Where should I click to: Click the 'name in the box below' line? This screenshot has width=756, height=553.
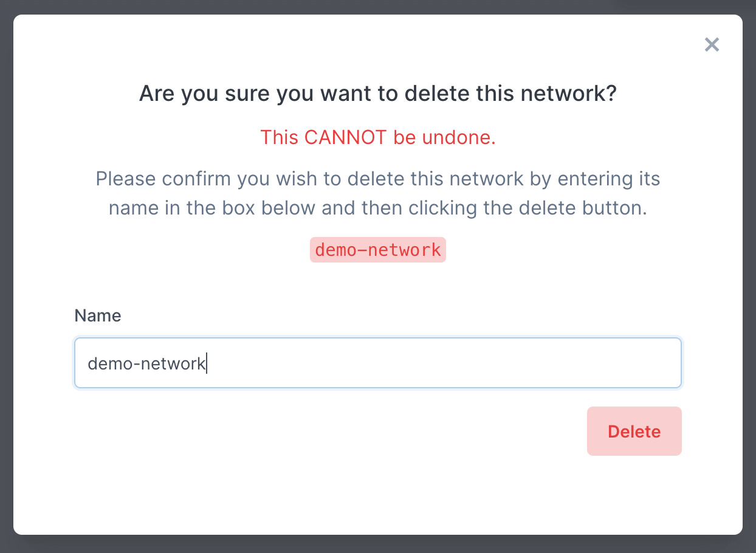377,208
